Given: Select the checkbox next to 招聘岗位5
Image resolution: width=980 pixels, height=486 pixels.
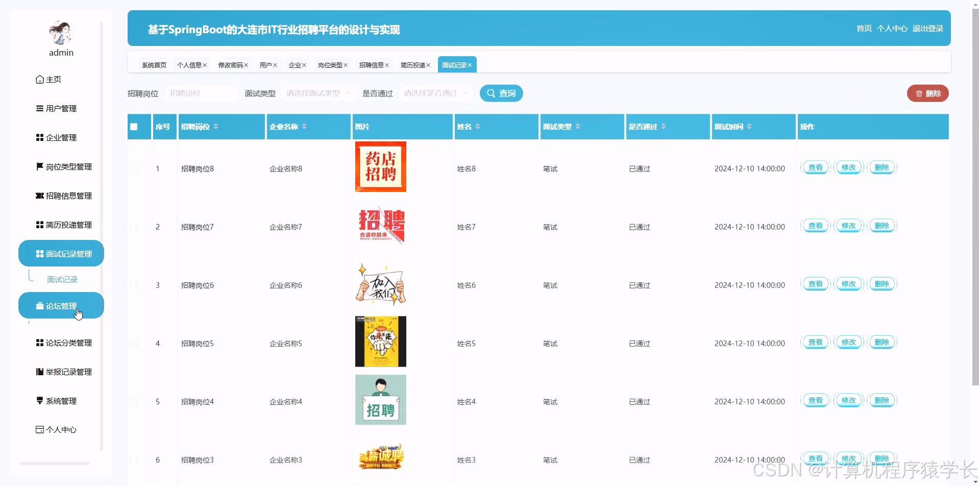Looking at the screenshot, I should 134,343.
